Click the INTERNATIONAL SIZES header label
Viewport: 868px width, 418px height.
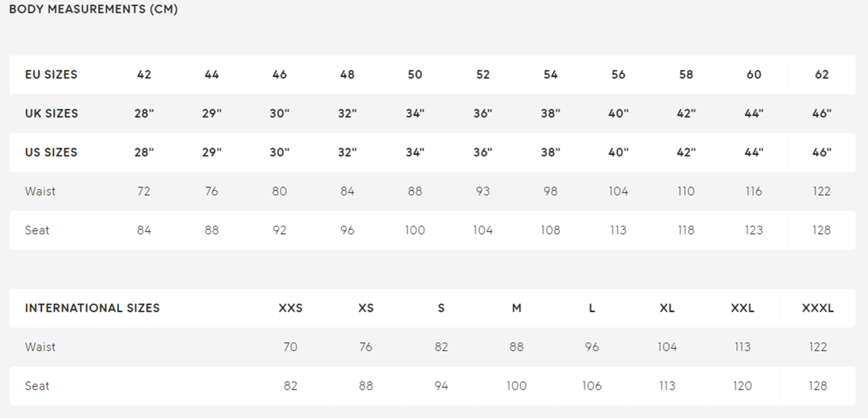[x=92, y=308]
